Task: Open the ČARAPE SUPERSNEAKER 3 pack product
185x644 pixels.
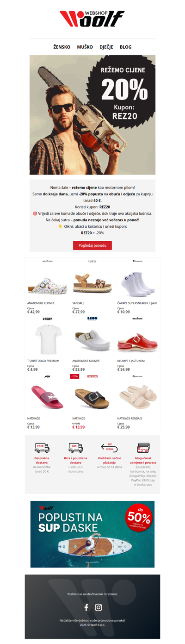Action: click(x=137, y=286)
